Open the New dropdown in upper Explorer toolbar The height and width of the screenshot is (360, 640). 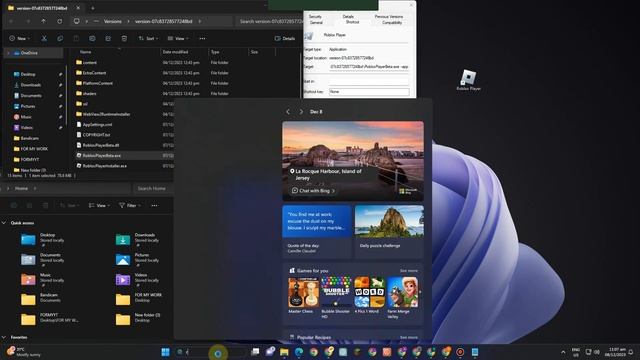coord(20,38)
